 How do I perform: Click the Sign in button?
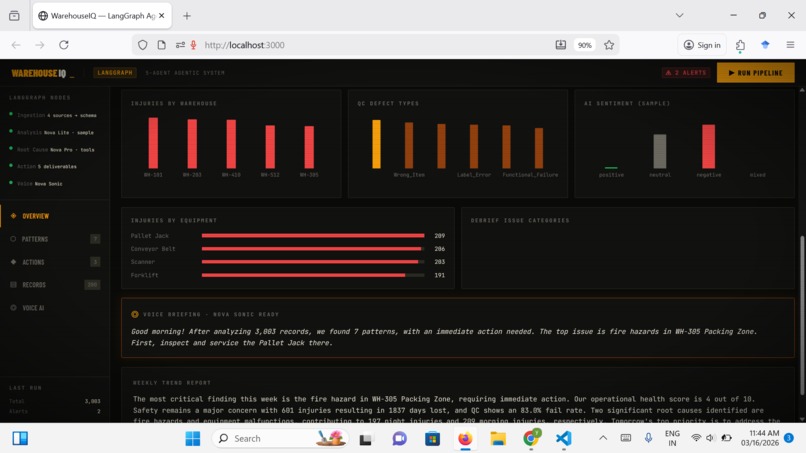[702, 45]
